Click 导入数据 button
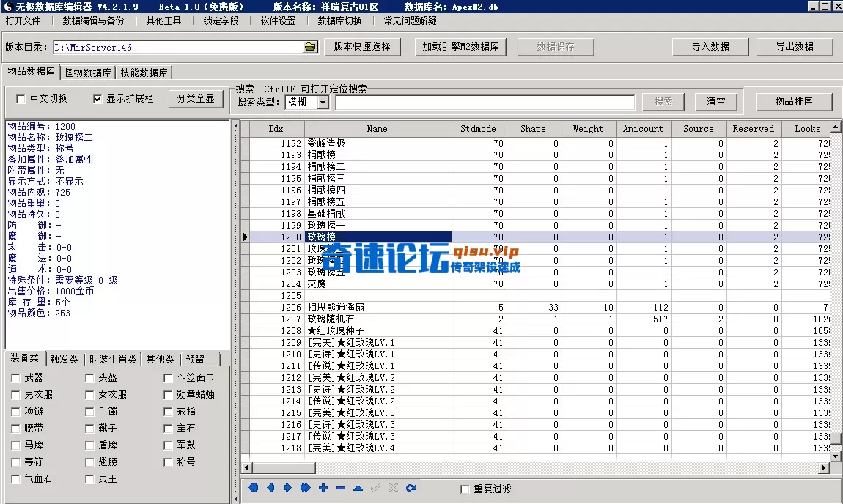Screen dimensions: 843x504 710,47
